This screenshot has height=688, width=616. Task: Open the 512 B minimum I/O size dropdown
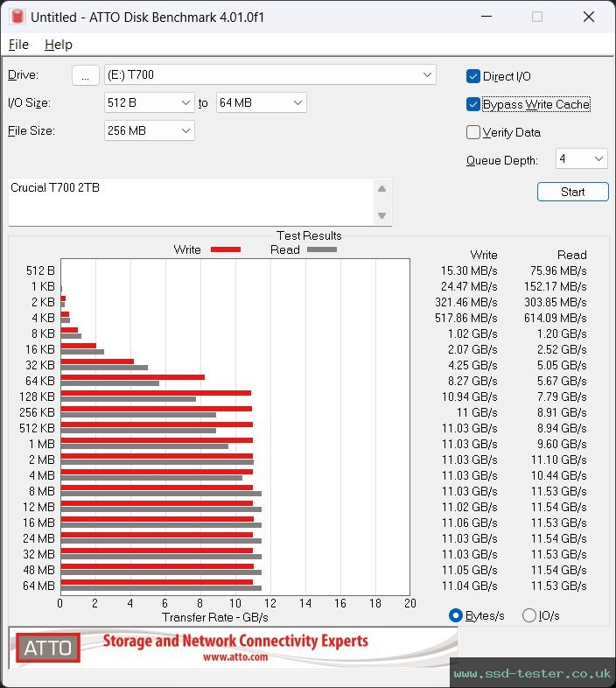point(149,102)
